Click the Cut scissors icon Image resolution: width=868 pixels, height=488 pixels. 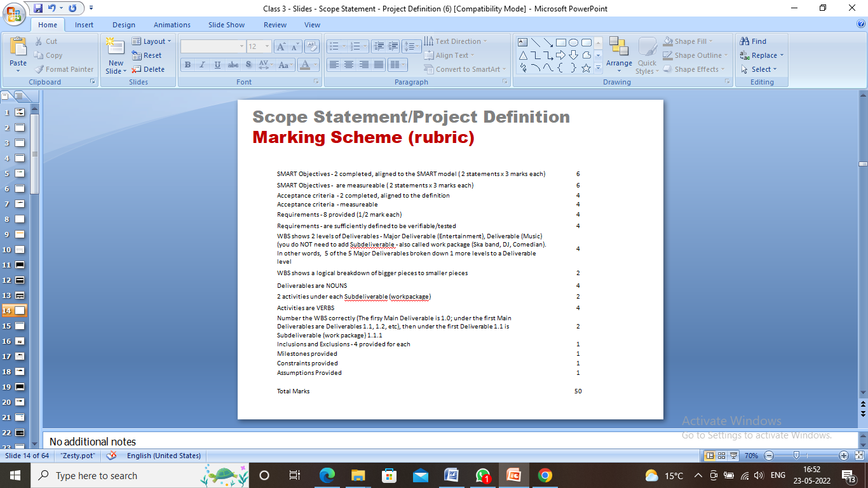pos(39,41)
